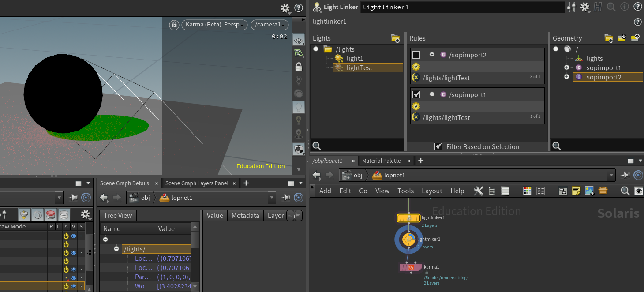
Task: Open the Layout menu in network editor
Action: [x=431, y=191]
